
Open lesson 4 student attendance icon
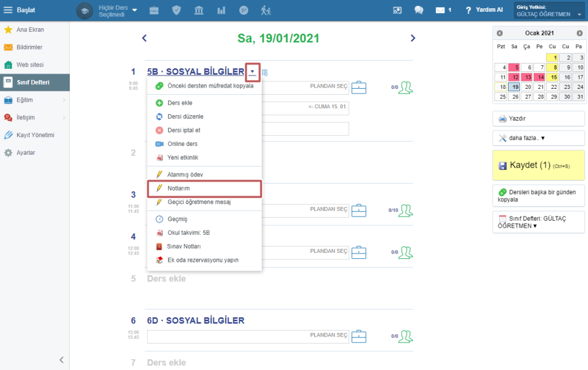point(405,252)
